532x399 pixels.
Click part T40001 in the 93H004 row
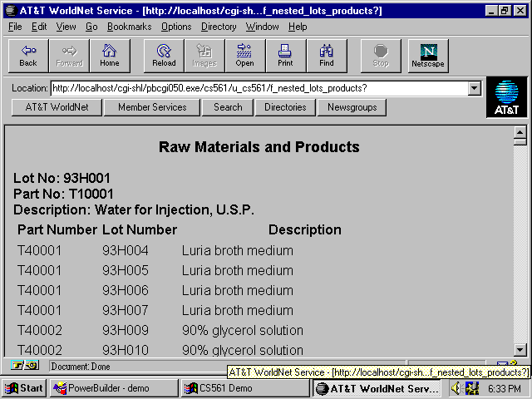(x=40, y=251)
